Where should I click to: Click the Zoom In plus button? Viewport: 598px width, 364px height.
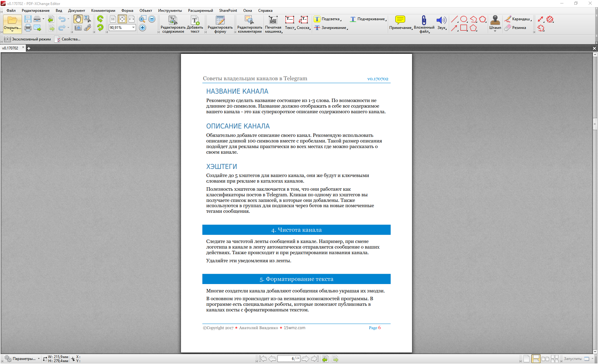(x=142, y=28)
